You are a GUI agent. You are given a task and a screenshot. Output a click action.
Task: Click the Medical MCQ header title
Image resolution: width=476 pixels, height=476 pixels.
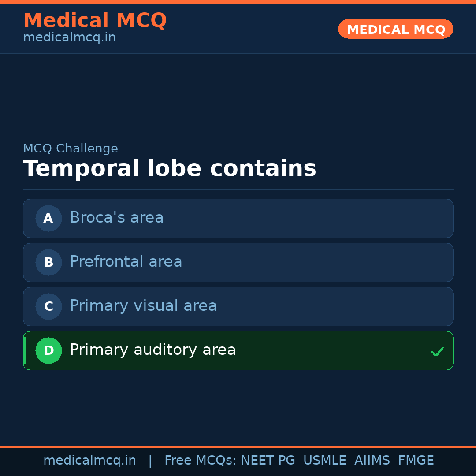95,21
